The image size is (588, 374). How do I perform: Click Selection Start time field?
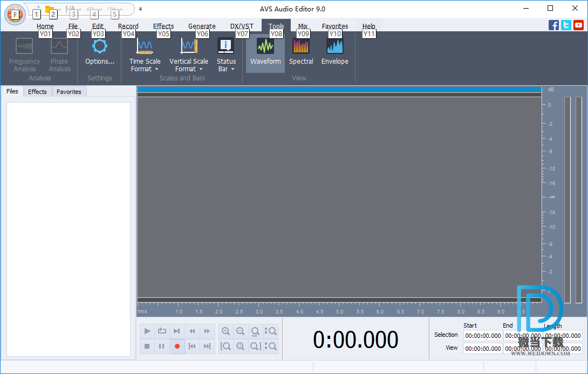click(x=483, y=336)
